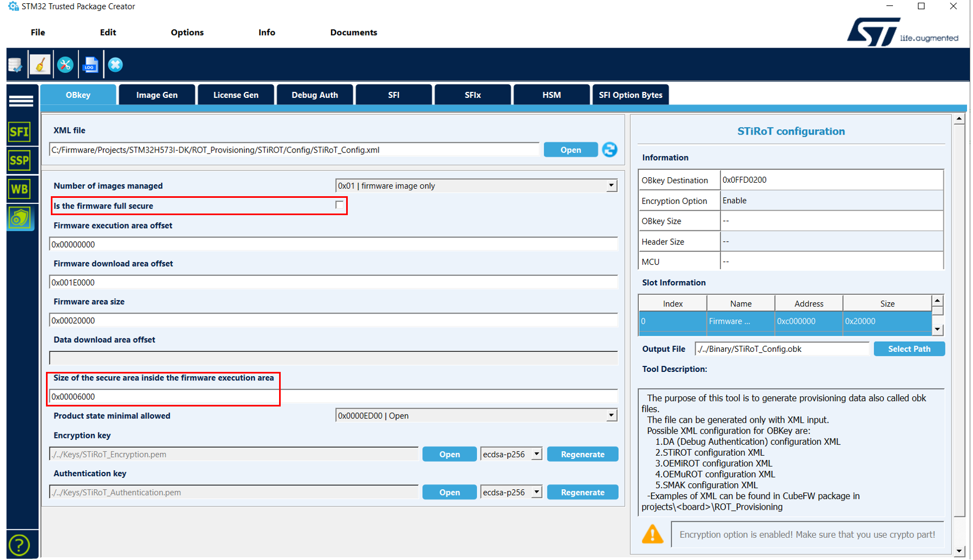This screenshot has width=973, height=560.
Task: Open the SSP sidebar panel
Action: tap(19, 161)
